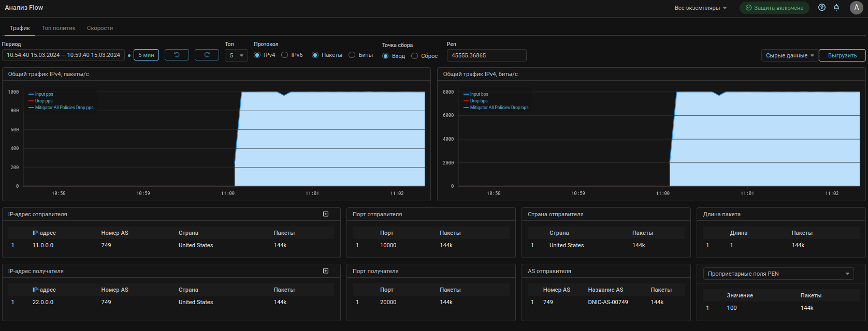The image size is (868, 331).
Task: Click the 'Защита включена' status badge
Action: [774, 8]
